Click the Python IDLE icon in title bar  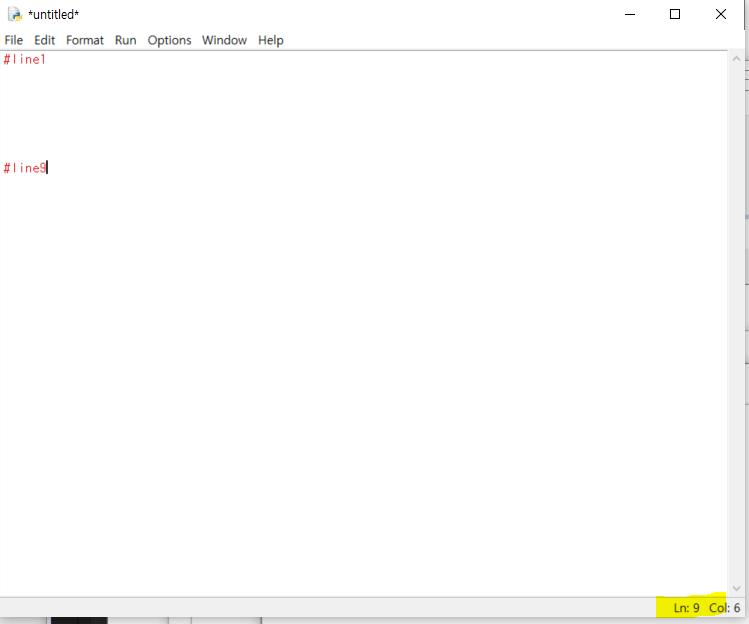(14, 14)
